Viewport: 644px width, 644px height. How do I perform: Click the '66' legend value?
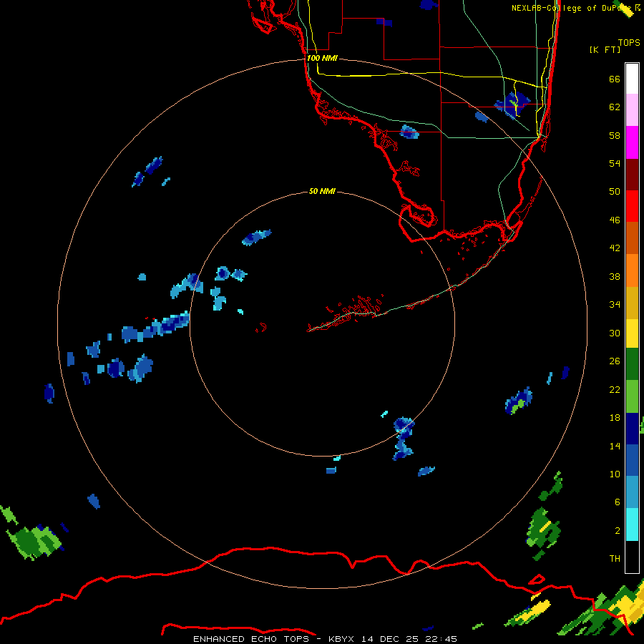pos(615,79)
